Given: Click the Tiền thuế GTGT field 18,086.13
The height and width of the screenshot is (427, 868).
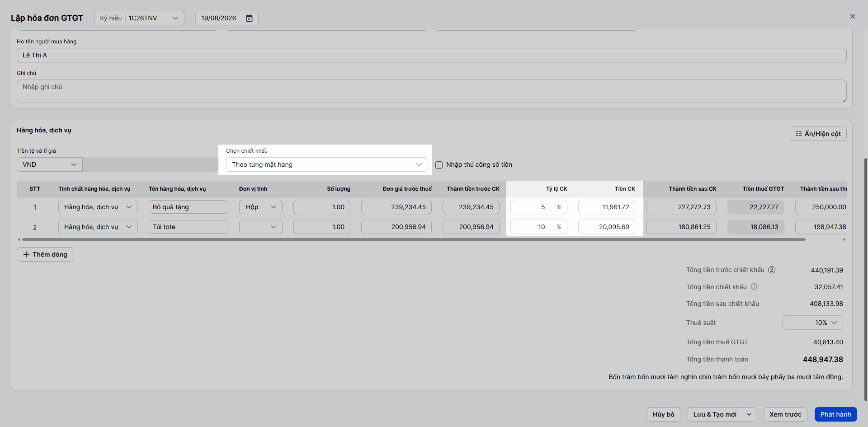Looking at the screenshot, I should pos(756,227).
